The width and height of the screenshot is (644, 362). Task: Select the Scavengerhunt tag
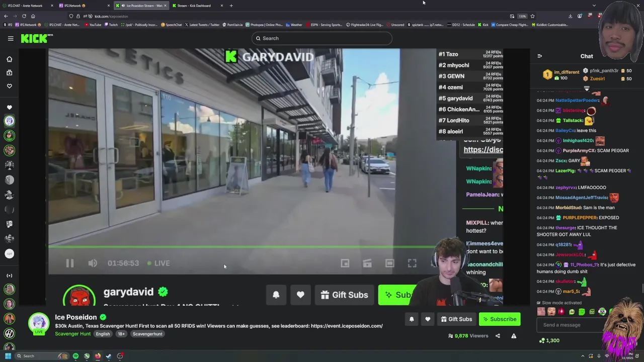click(147, 334)
